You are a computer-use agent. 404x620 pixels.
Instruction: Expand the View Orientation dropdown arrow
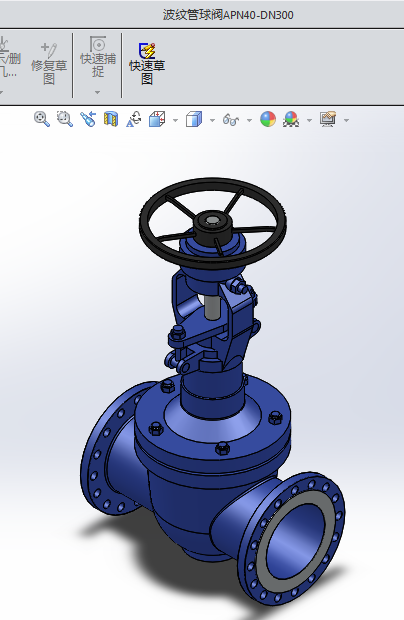pos(175,120)
